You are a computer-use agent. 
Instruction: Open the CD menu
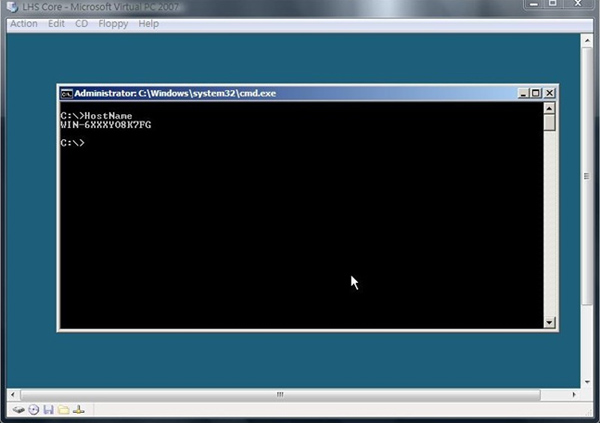pos(81,23)
